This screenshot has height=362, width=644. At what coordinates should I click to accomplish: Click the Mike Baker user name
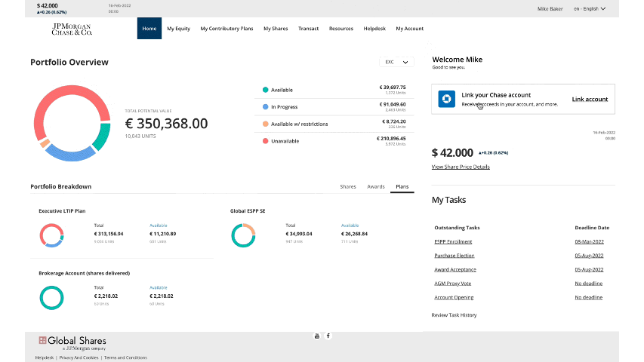550,8
